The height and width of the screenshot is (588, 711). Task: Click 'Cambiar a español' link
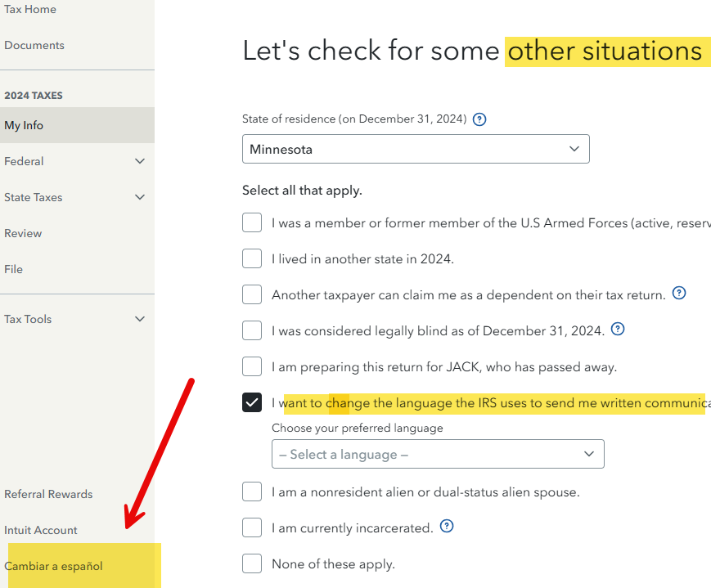pos(54,566)
